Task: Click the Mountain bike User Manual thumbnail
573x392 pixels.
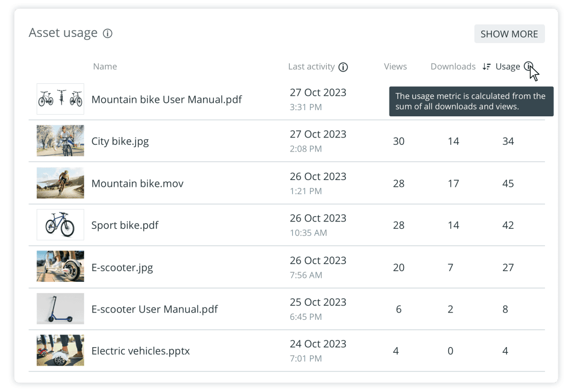Action: 60,99
